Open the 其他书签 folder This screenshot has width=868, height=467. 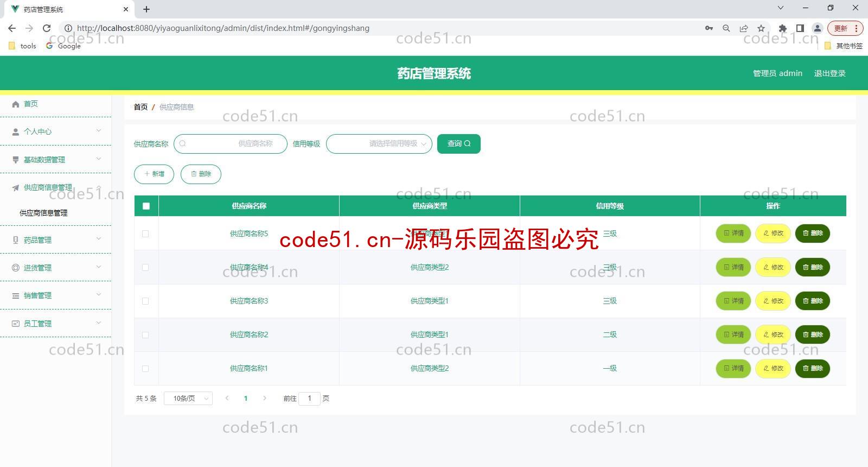tap(844, 46)
